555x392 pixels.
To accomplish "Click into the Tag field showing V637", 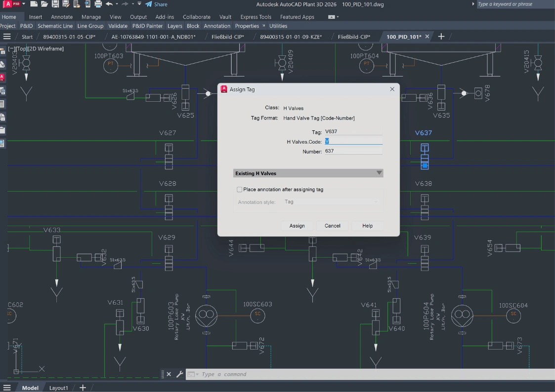I will [353, 131].
